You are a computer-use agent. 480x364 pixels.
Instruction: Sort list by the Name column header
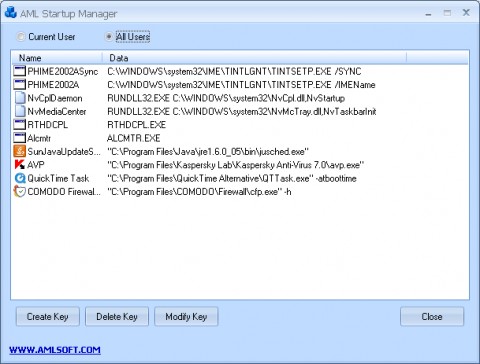[57, 58]
